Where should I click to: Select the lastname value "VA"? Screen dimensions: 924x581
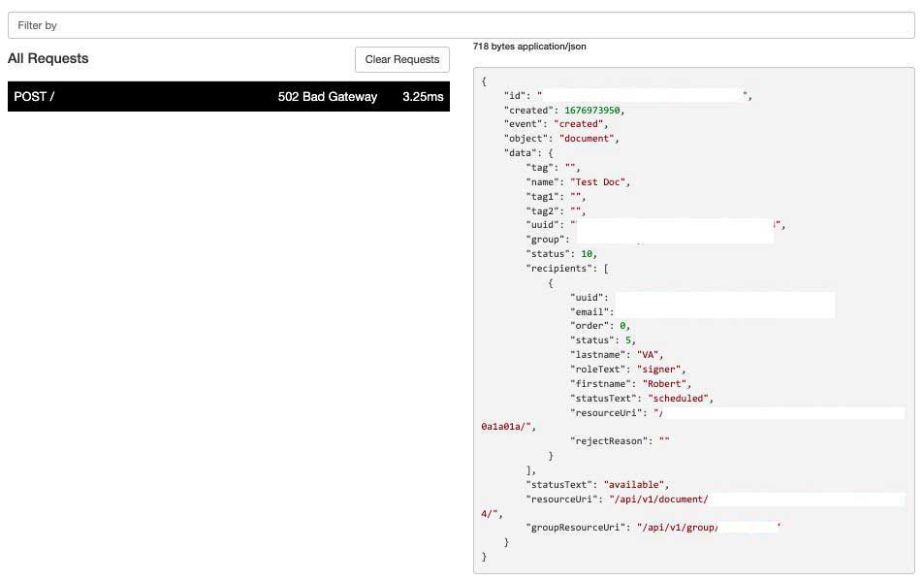click(x=649, y=354)
